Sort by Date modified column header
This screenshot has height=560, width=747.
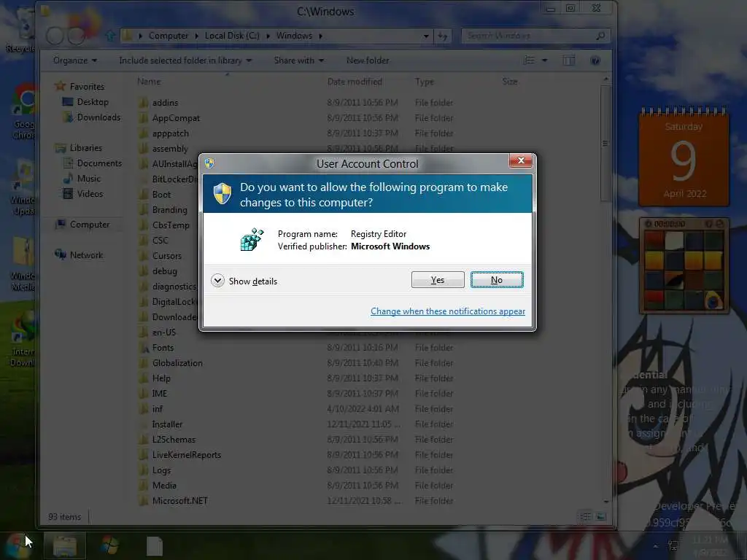pyautogui.click(x=355, y=82)
